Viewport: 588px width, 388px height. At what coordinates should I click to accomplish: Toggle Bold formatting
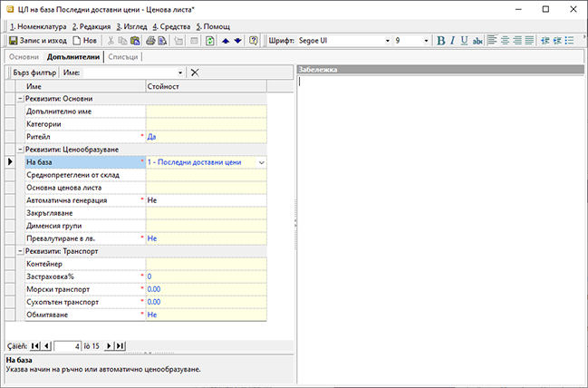[x=441, y=41]
